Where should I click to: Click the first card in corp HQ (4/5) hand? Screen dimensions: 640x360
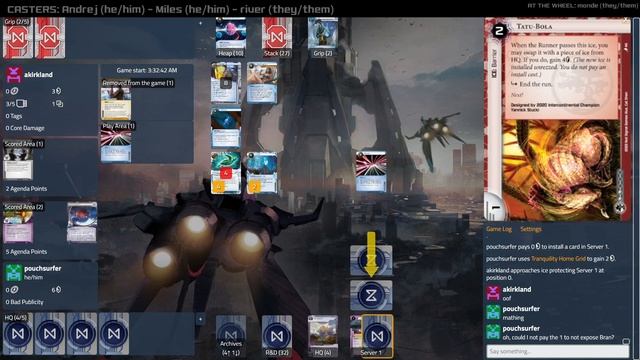[x=18, y=334]
